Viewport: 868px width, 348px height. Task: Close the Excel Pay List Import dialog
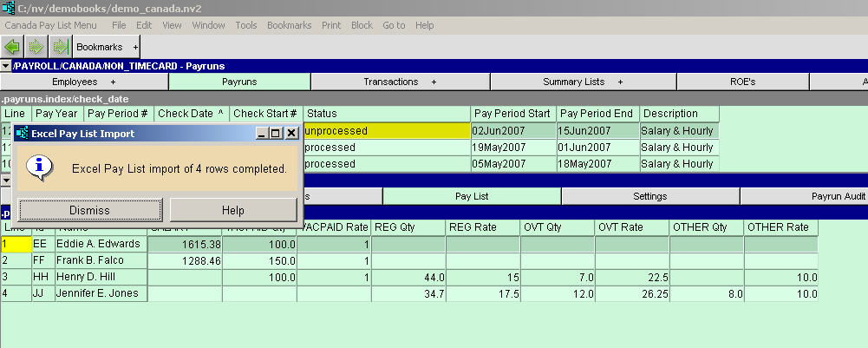tap(292, 134)
